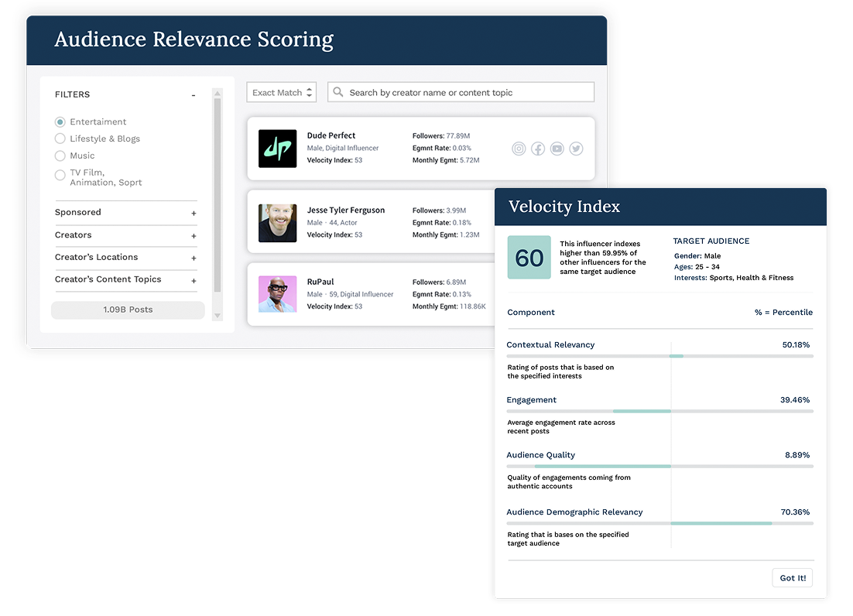The height and width of the screenshot is (616, 853).
Task: Click the 1.09B Posts button
Action: (128, 310)
